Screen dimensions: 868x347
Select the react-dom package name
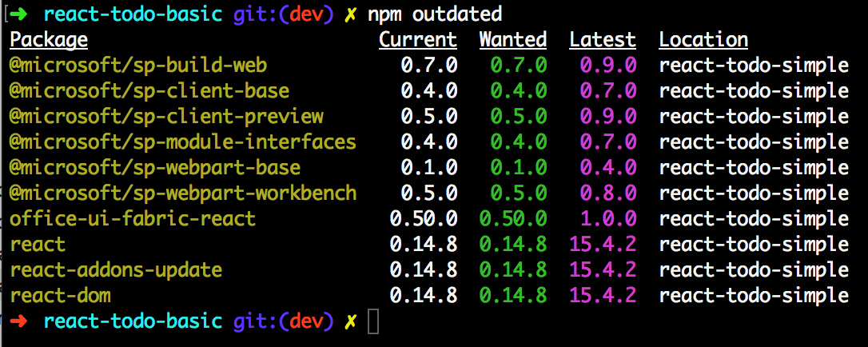[x=60, y=296]
